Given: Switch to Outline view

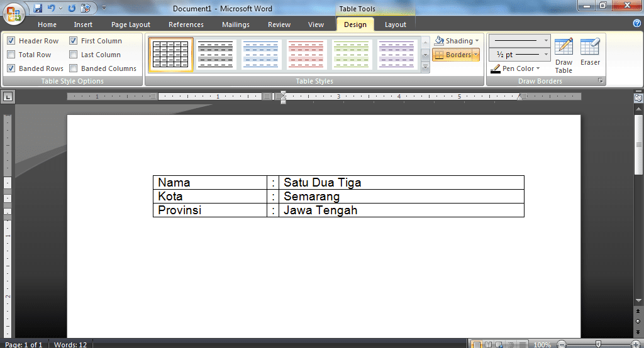Looking at the screenshot, I should (x=511, y=344).
